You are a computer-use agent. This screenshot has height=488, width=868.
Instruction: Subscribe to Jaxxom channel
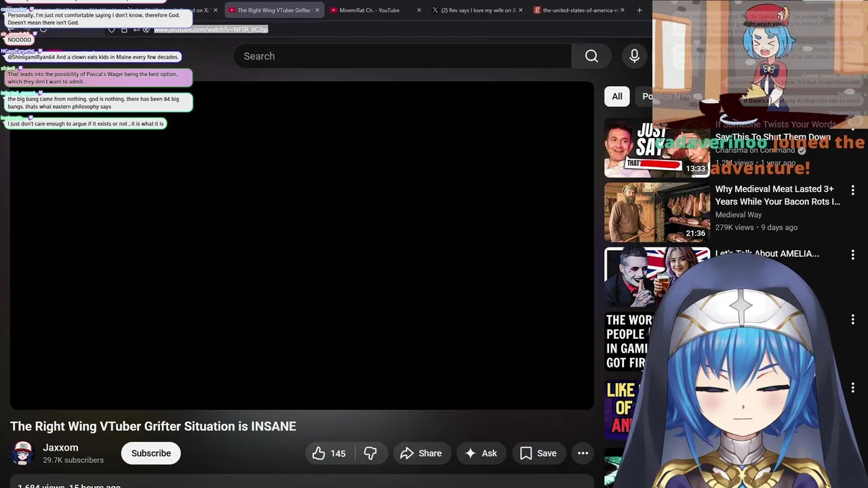pyautogui.click(x=151, y=453)
